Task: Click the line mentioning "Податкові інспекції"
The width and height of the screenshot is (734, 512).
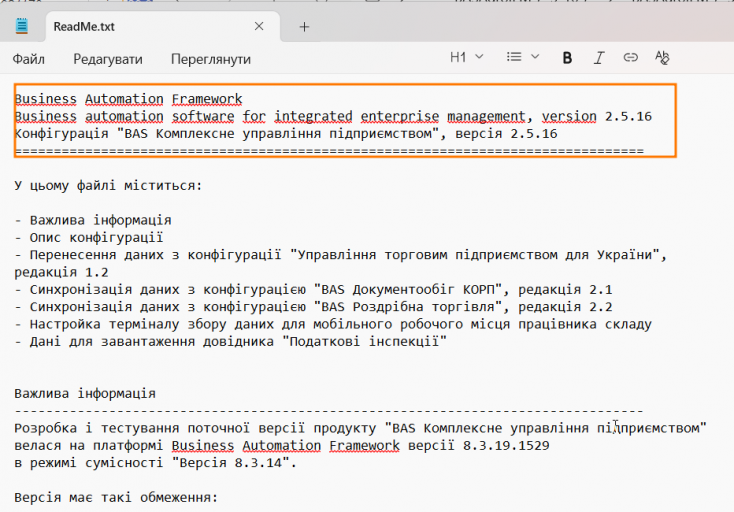Action: coord(231,342)
